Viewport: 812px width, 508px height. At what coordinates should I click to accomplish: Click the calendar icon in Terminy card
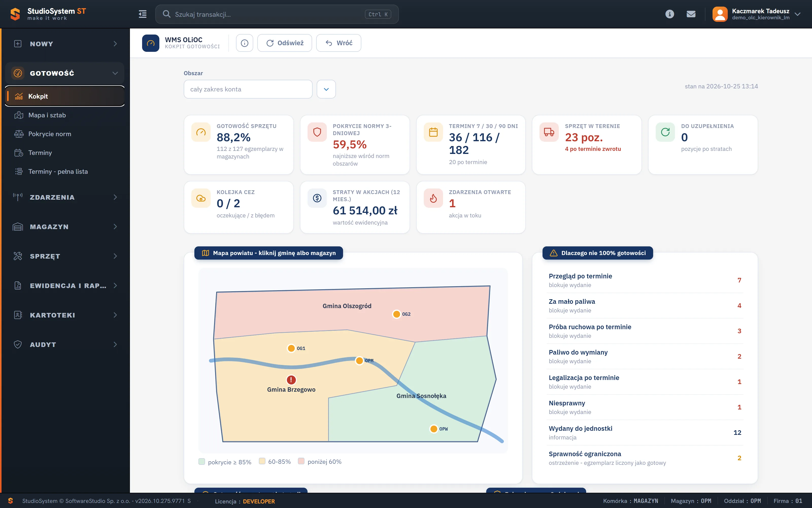pyautogui.click(x=433, y=132)
